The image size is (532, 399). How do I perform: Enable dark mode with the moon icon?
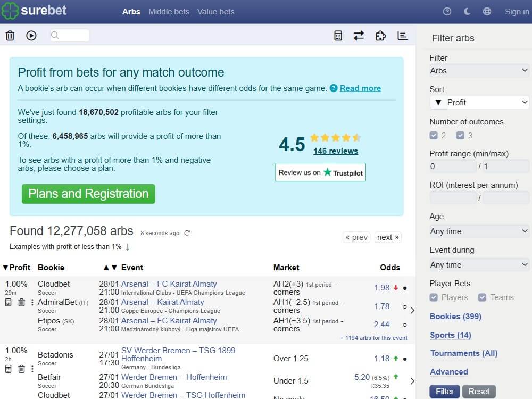point(466,11)
